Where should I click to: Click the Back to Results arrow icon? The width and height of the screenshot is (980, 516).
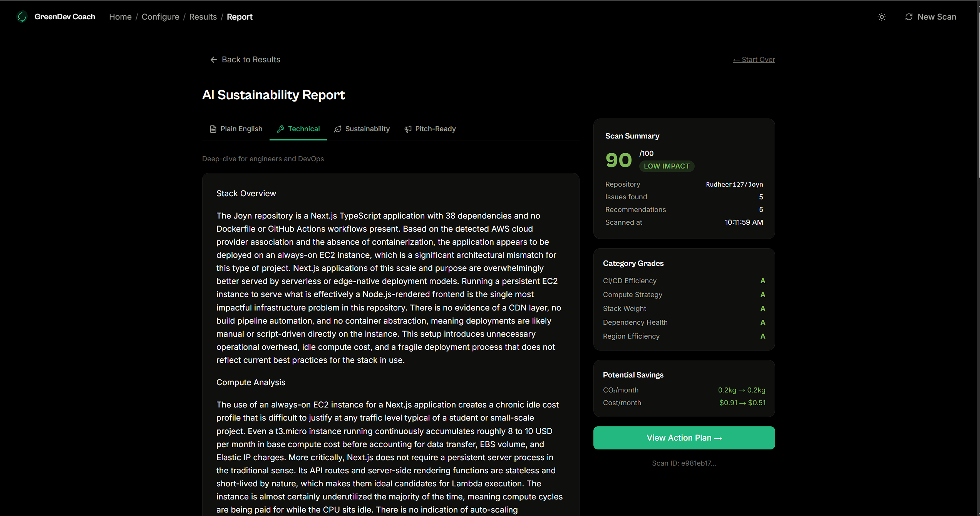tap(213, 60)
